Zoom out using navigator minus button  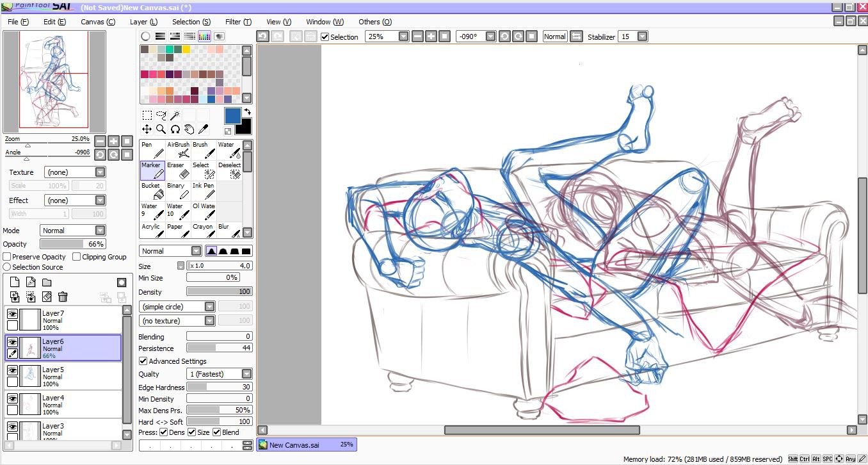100,141
